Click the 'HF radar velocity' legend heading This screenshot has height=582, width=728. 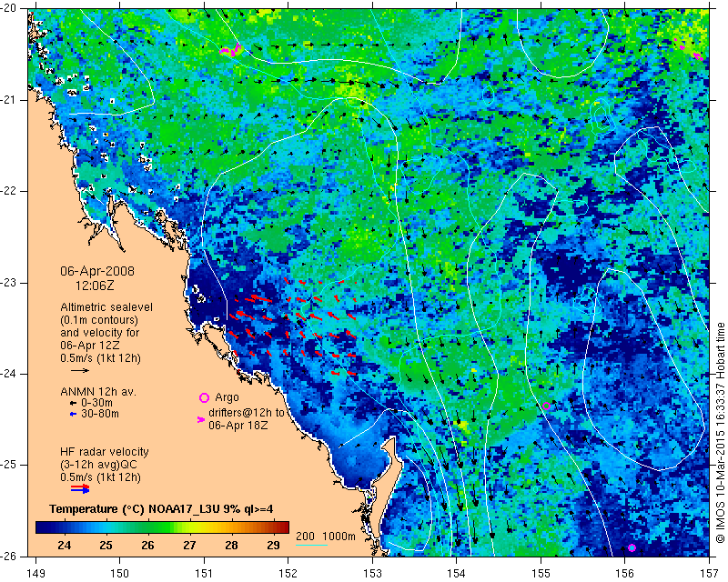point(105,452)
